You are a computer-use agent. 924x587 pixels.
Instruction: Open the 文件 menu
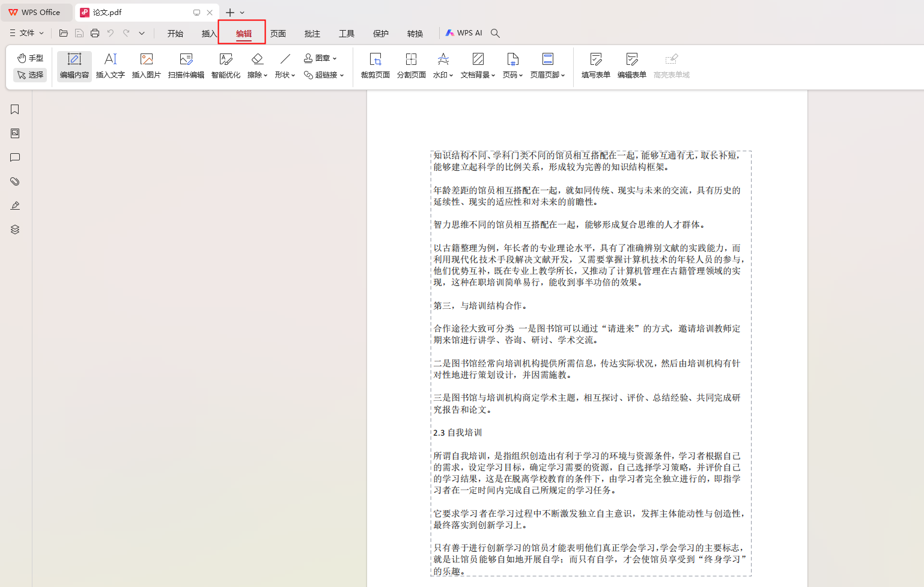click(26, 33)
